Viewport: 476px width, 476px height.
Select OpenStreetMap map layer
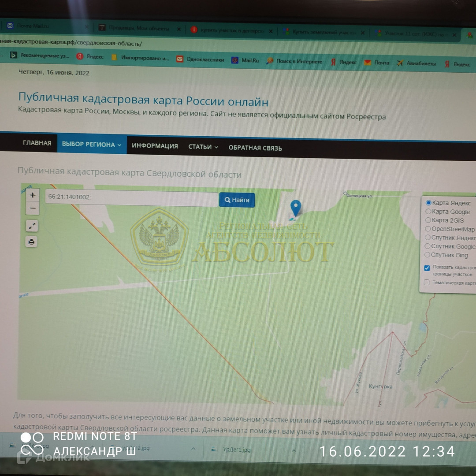click(x=428, y=229)
